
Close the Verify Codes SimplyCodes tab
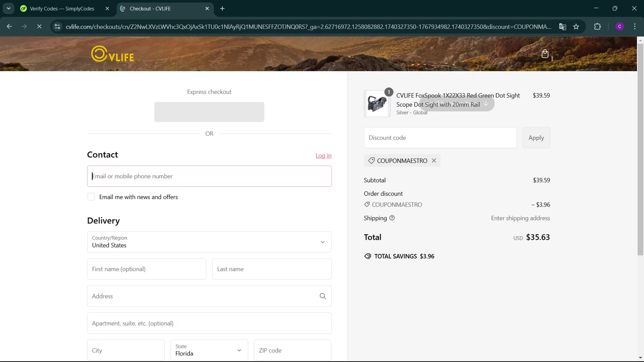107,9
